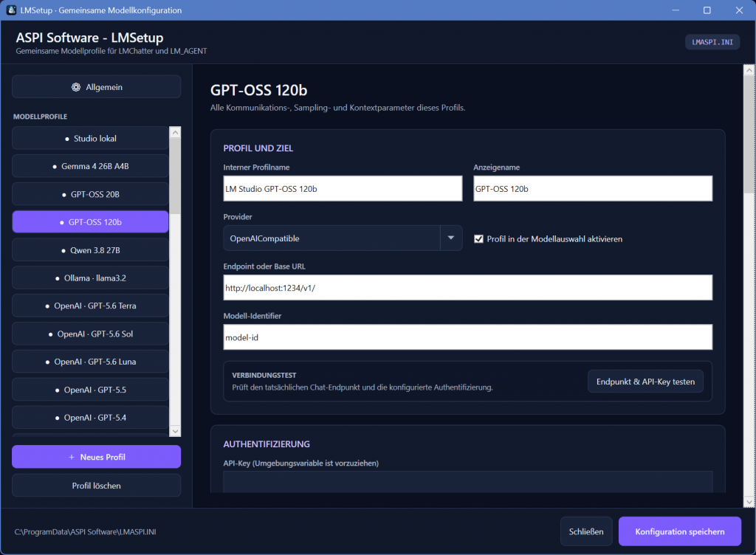Click the gear icon beside Allgemein
The height and width of the screenshot is (555, 756).
click(x=76, y=87)
